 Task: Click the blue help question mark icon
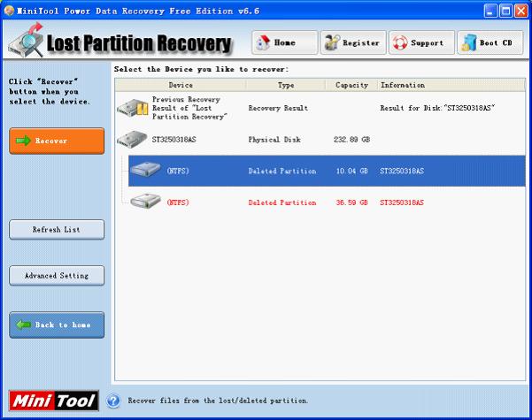[113, 401]
